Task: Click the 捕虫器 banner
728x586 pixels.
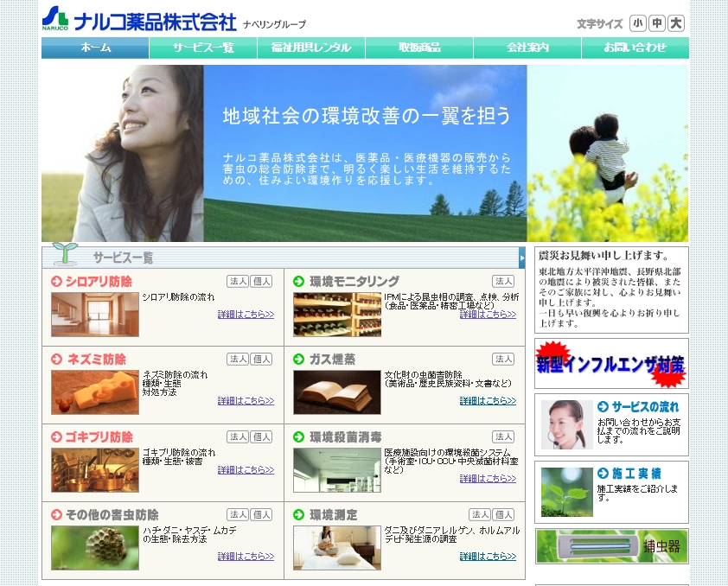Action: click(611, 546)
